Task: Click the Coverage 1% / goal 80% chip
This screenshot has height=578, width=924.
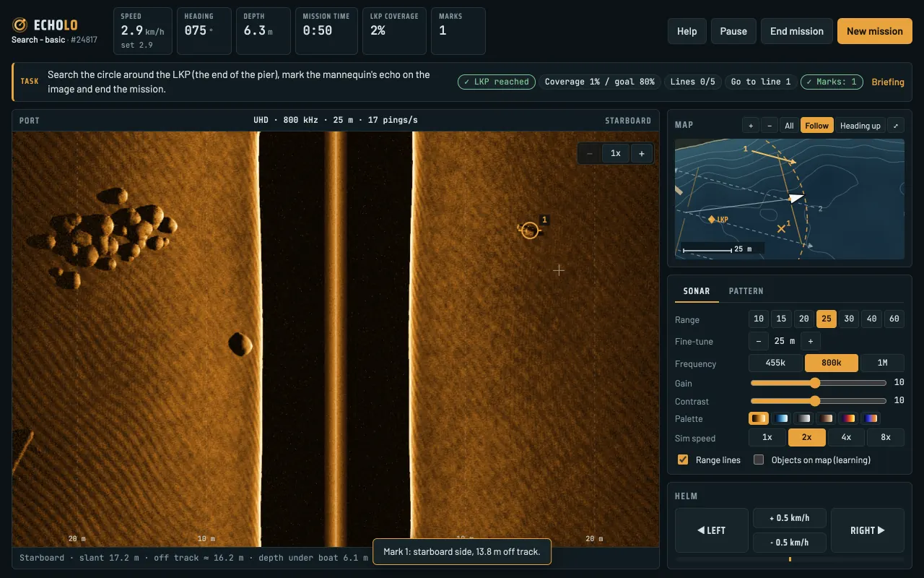Action: 600,82
